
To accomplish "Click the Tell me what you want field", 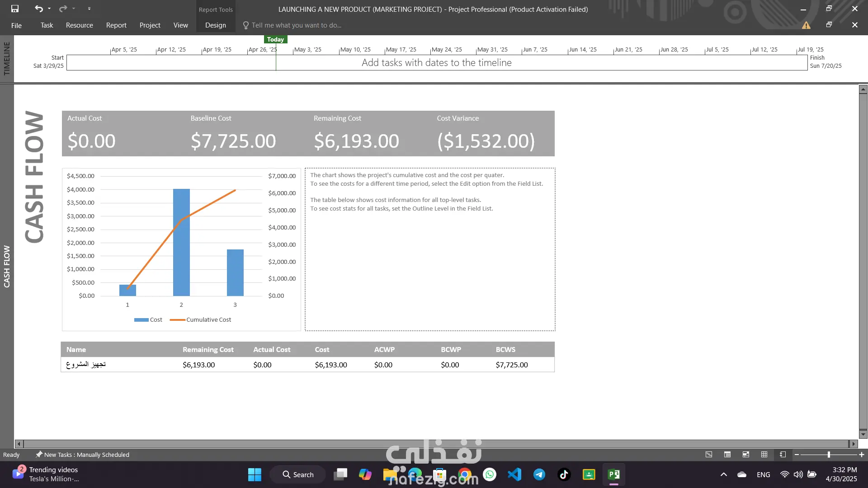I will click(296, 25).
